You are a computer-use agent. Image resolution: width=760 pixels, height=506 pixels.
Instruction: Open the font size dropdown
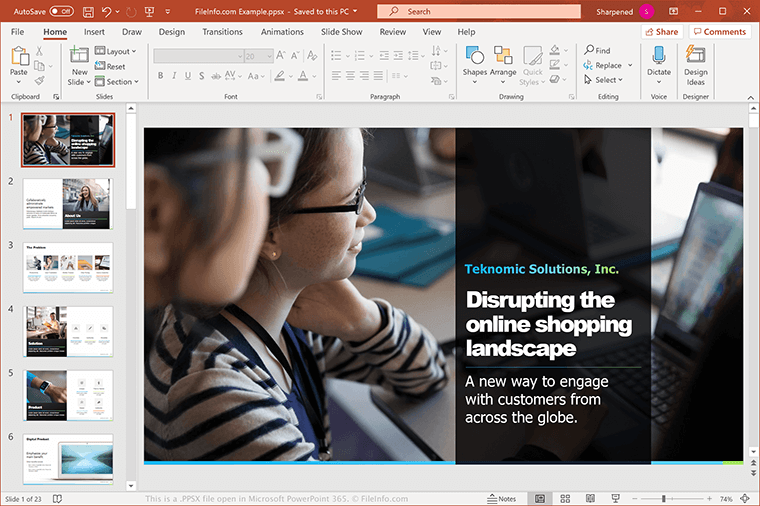pos(269,56)
